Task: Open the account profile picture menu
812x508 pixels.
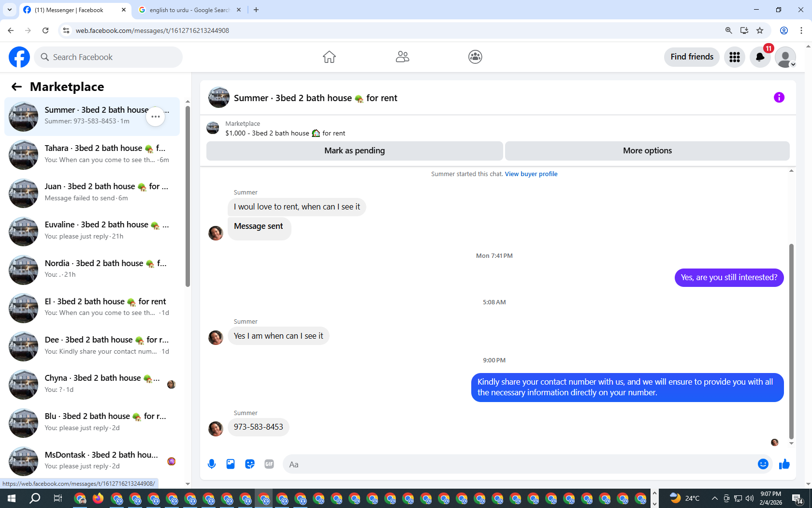Action: point(785,57)
